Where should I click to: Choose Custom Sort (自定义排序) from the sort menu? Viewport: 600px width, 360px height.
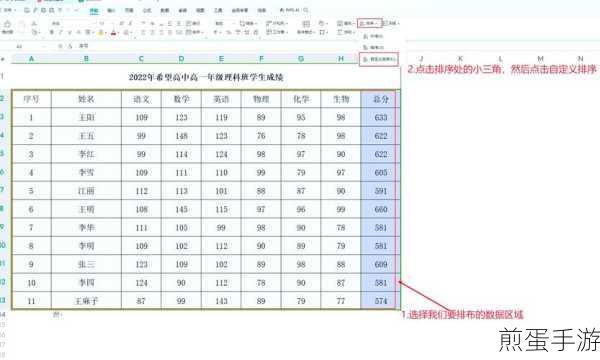pos(379,59)
